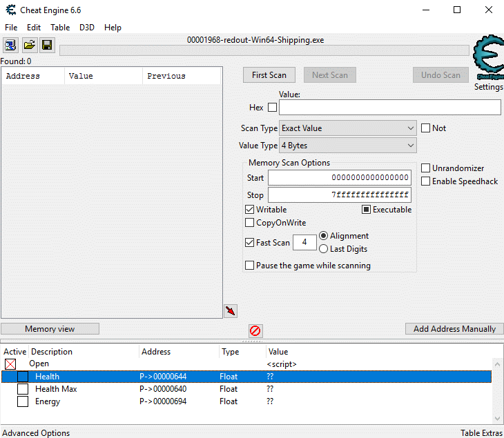Click the Value input field
Screen dimensions: 504x438
(389, 108)
